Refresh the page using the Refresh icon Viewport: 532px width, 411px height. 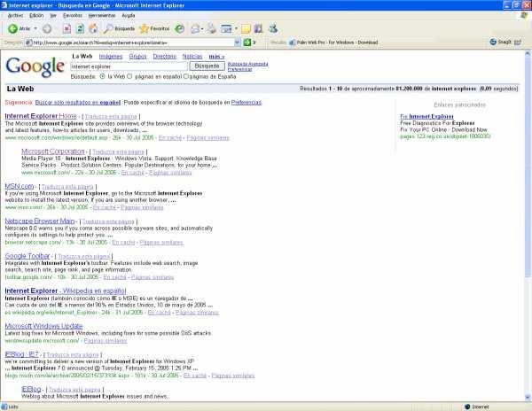pyautogui.click(x=80, y=29)
